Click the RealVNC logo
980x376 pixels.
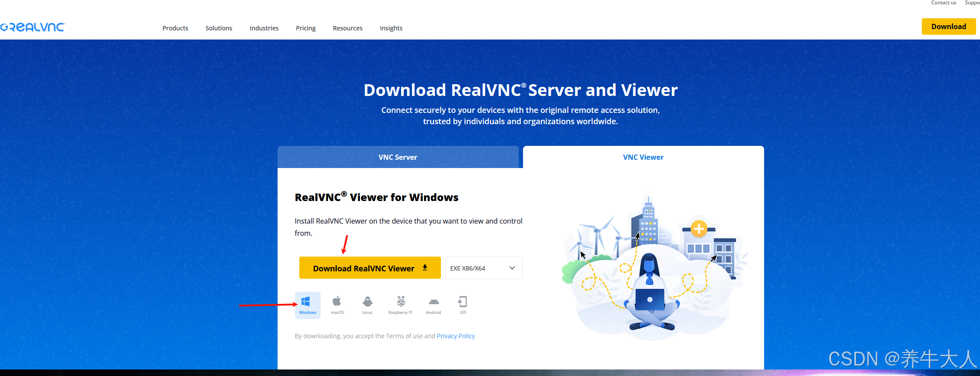[33, 27]
